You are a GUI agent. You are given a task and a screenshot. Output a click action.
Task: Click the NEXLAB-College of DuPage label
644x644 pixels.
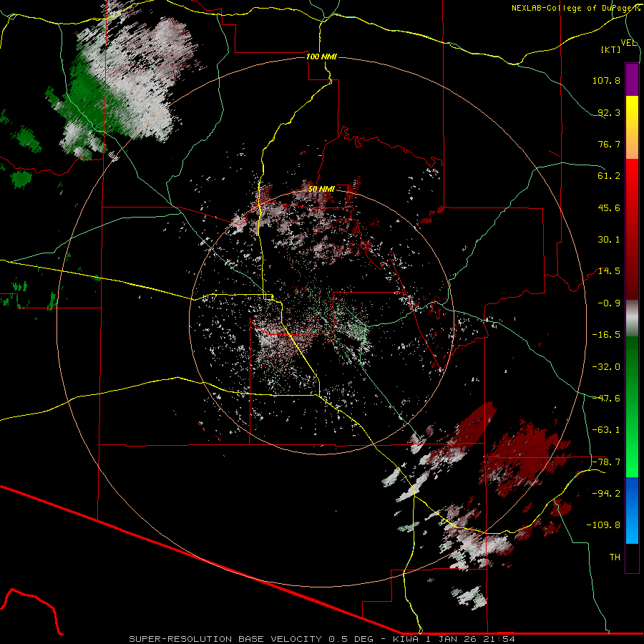[575, 8]
